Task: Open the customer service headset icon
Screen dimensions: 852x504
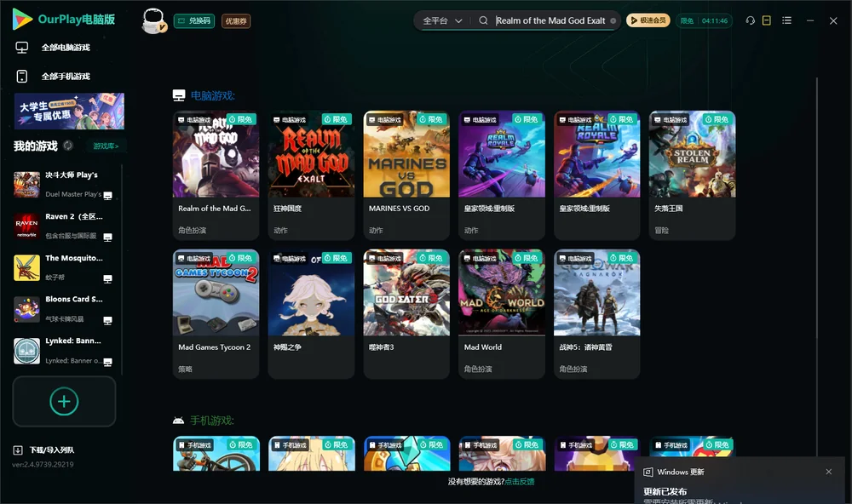Action: click(x=751, y=20)
